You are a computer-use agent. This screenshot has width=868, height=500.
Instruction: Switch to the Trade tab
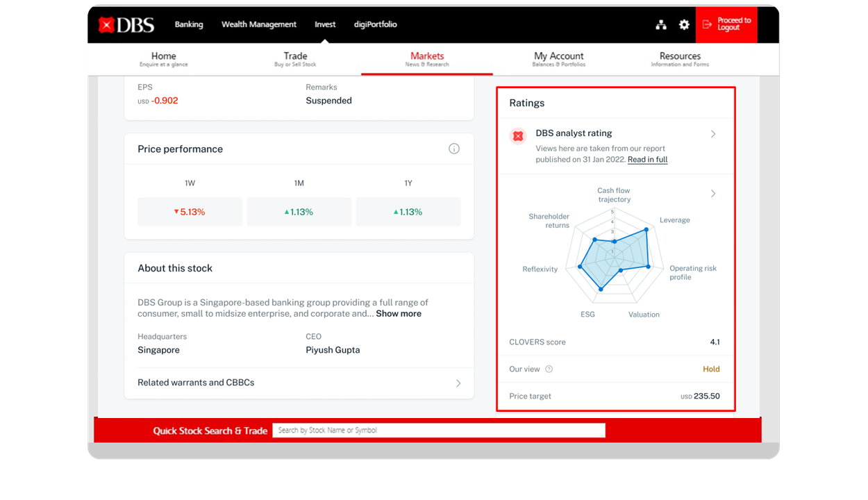295,59
